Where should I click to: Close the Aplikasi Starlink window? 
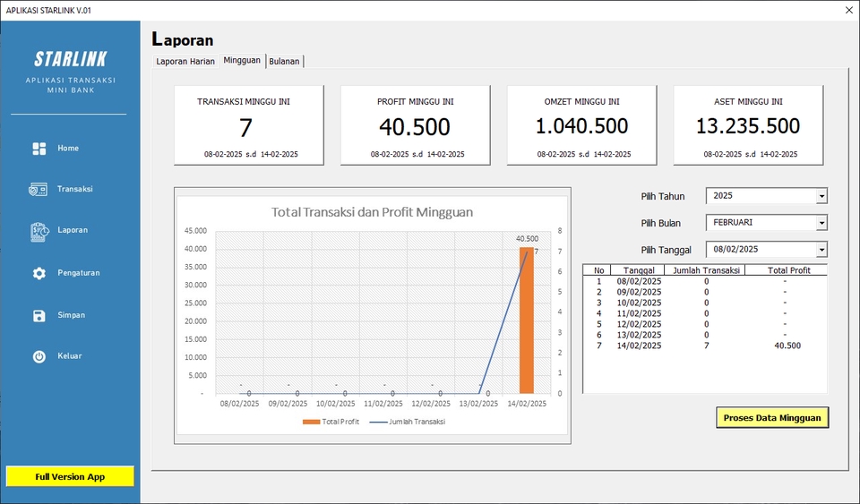click(848, 10)
